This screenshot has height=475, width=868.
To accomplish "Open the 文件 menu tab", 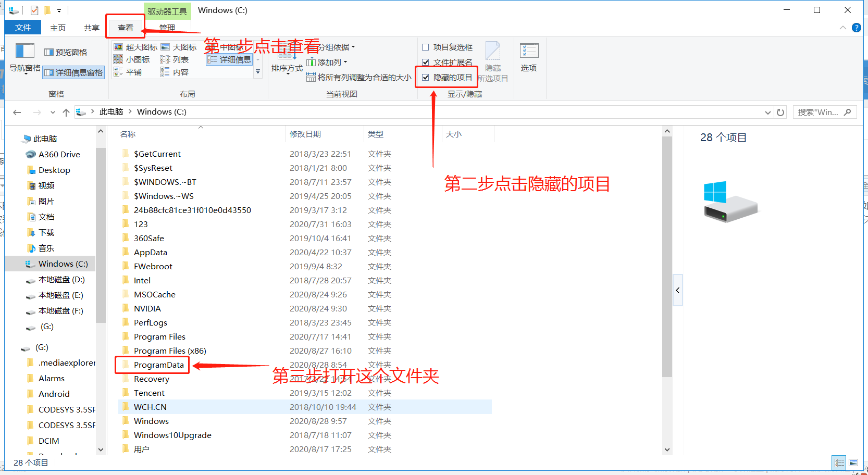I will (22, 28).
